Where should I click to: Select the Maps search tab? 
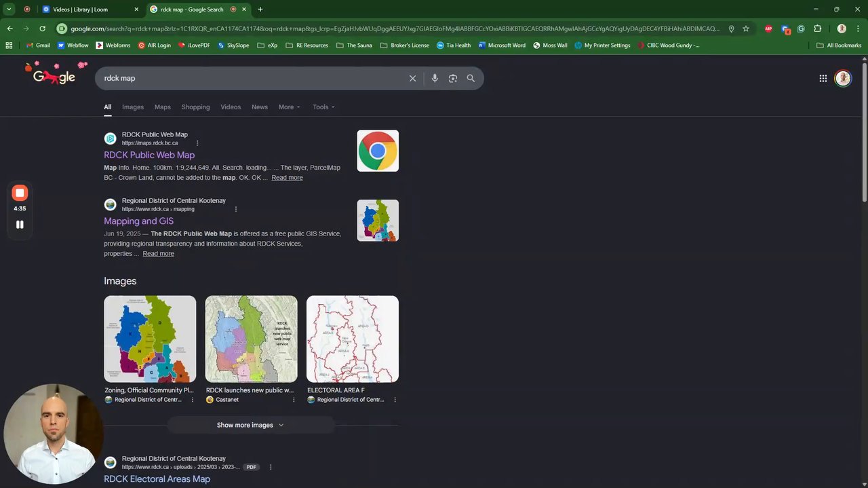(x=163, y=107)
